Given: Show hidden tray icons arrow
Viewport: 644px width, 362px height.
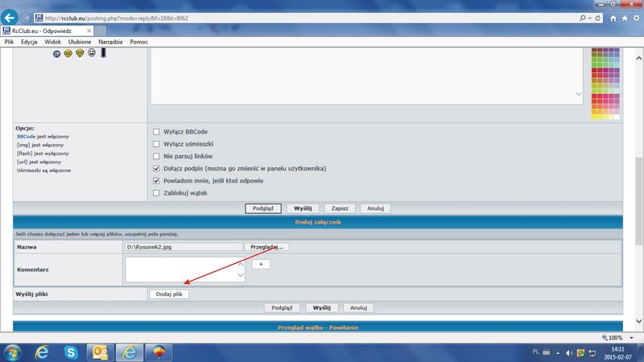Looking at the screenshot, I should (x=558, y=353).
